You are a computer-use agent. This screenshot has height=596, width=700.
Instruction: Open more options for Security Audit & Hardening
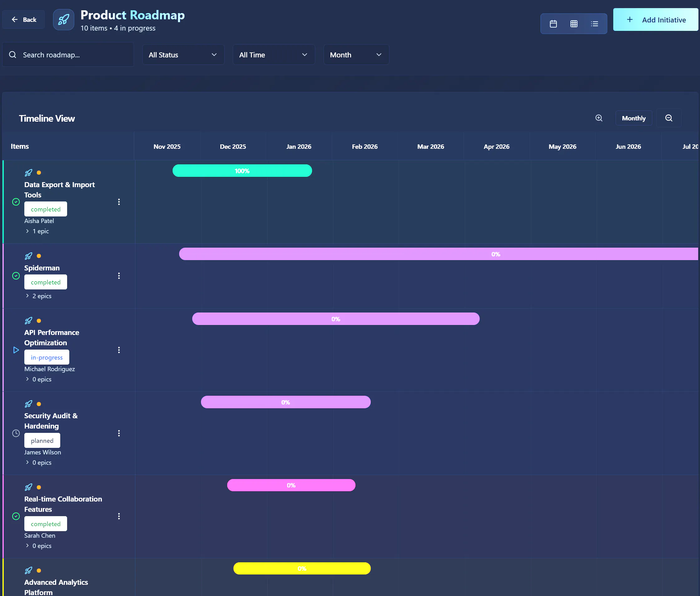tap(119, 433)
